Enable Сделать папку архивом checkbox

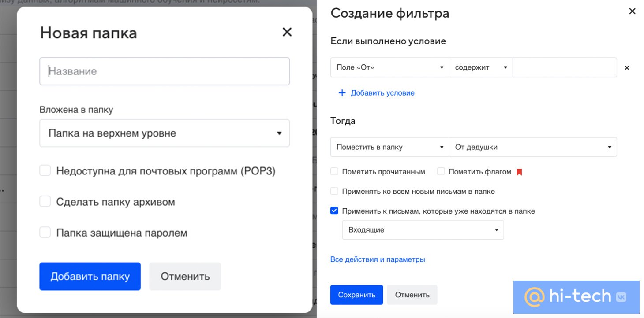click(45, 201)
